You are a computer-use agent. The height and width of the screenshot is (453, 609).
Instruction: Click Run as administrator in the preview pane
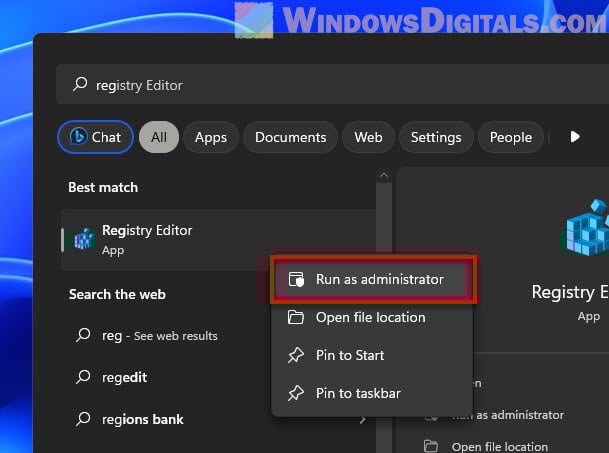[508, 415]
